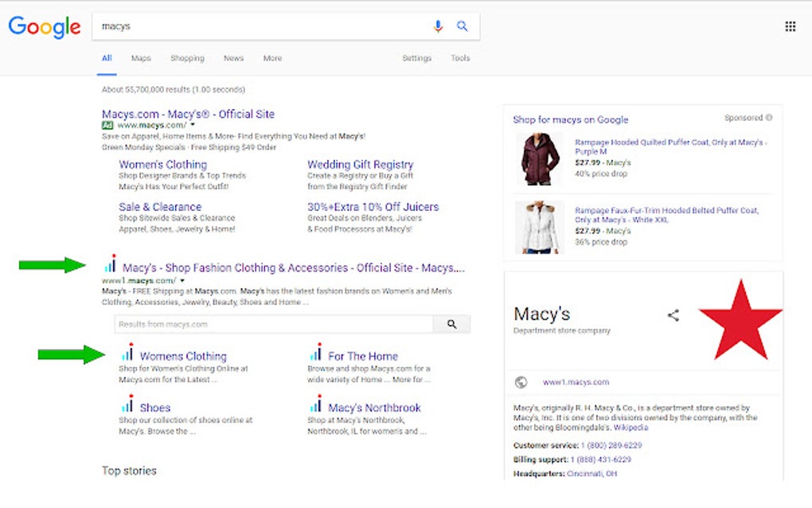Open the Wikipedia link
The image size is (812, 508).
coord(630,428)
